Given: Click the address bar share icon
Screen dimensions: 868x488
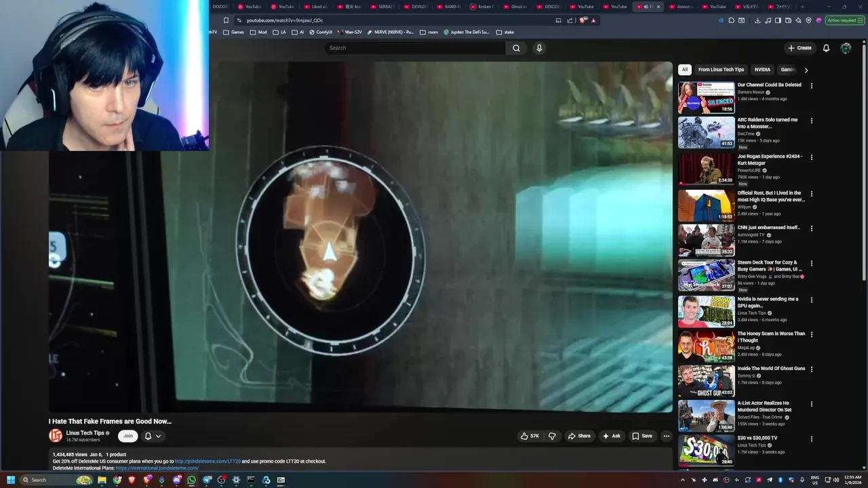Looking at the screenshot, I should (570, 20).
